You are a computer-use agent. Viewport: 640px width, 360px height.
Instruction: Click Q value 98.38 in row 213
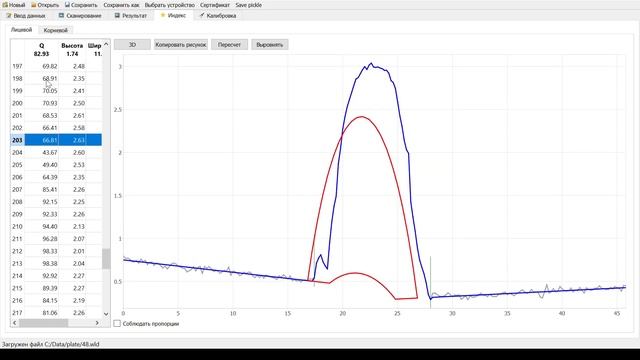pos(50,263)
